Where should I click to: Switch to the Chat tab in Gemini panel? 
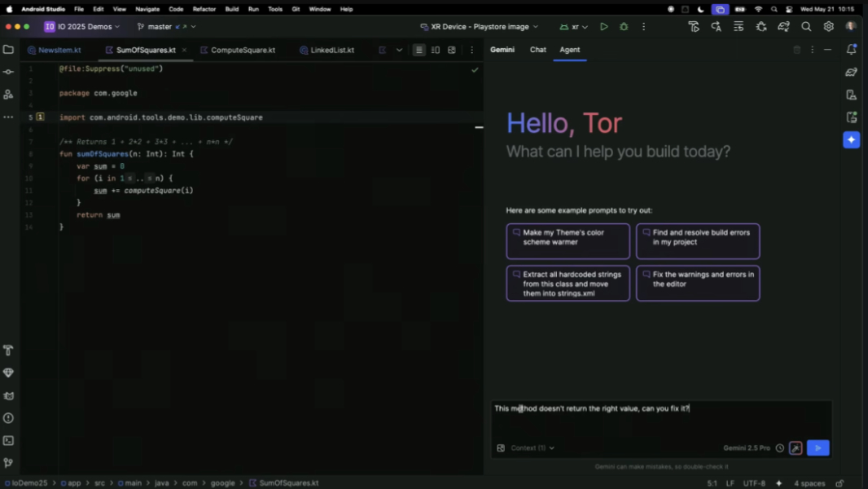tap(537, 50)
